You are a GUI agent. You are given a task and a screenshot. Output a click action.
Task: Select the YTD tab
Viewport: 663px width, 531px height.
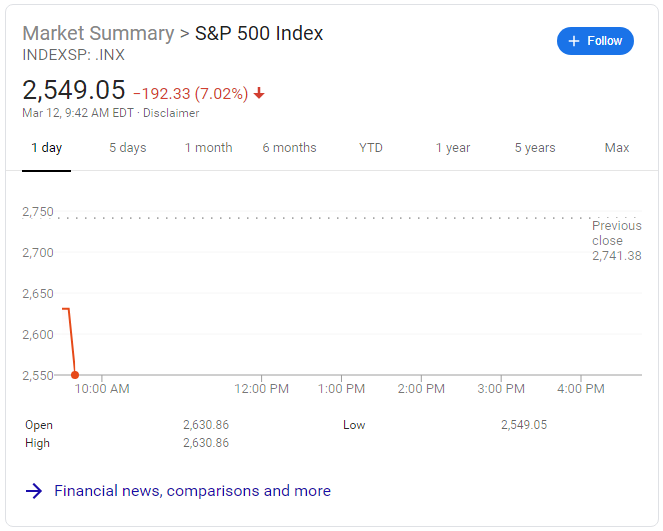click(371, 148)
